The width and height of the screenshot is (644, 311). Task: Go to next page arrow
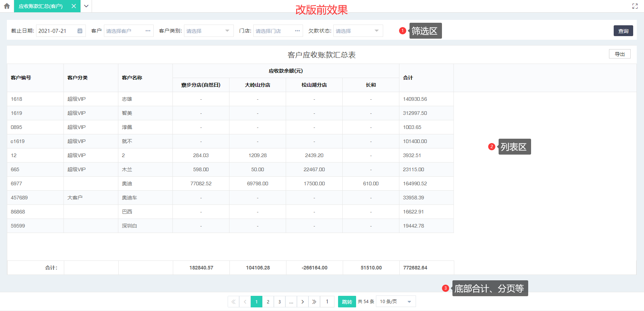[303, 302]
